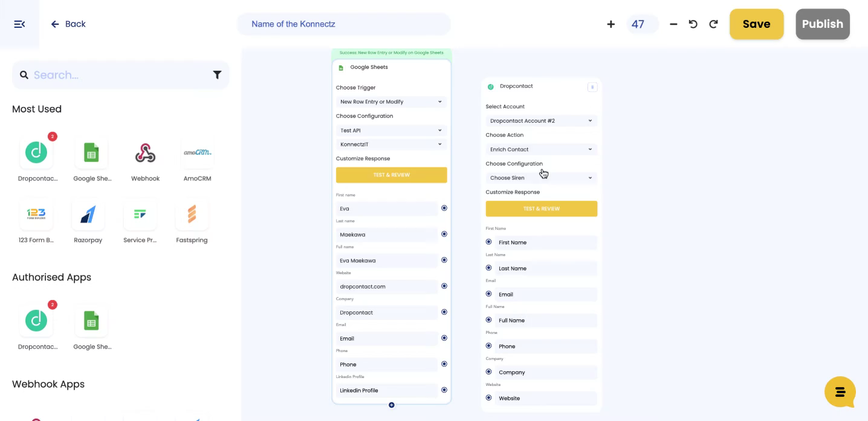
Task: Select Dropcontact Website radio
Action: [x=489, y=398]
